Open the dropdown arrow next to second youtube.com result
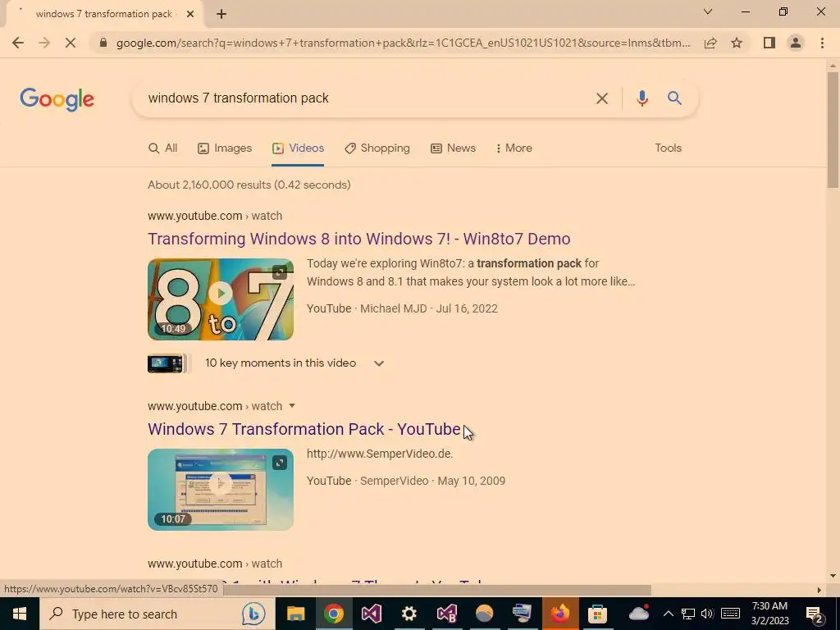This screenshot has height=630, width=840. tap(292, 406)
